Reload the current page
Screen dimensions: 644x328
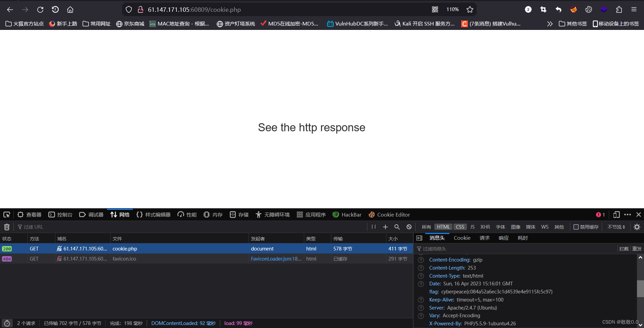point(40,9)
